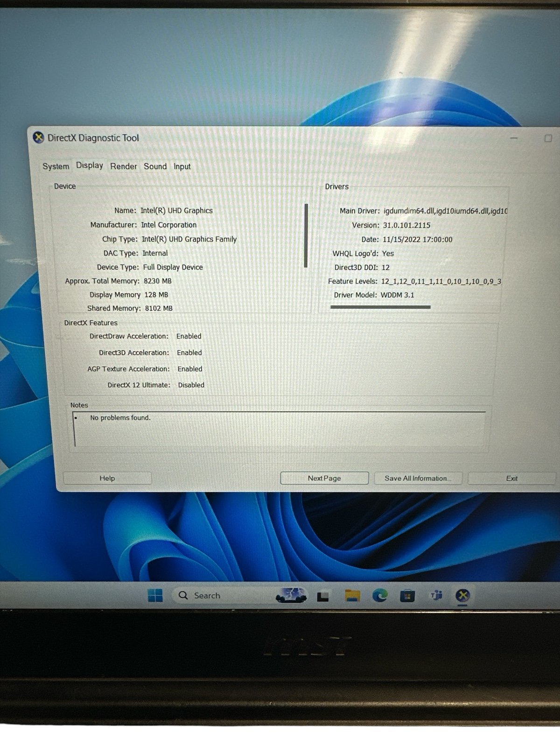Viewport: 560px width, 747px height.
Task: Click the total memory value '8230 MB'
Action: pos(157,281)
